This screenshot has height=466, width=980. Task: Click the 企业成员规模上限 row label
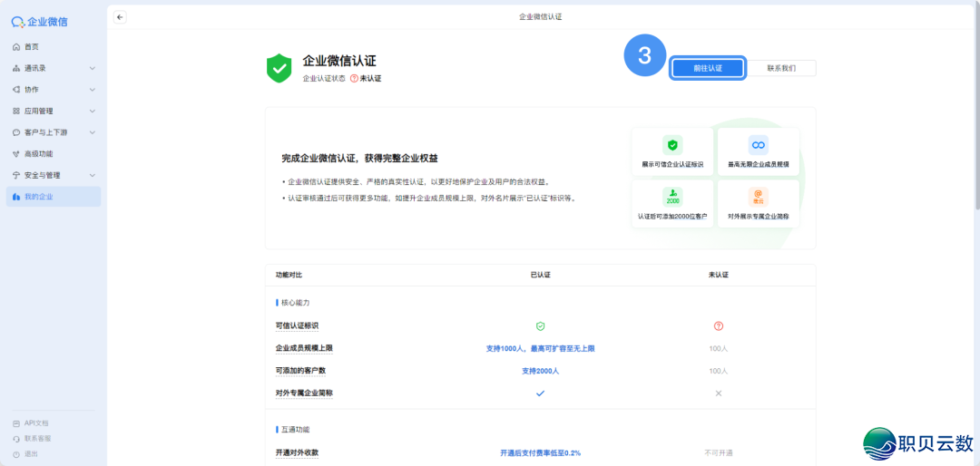click(304, 348)
